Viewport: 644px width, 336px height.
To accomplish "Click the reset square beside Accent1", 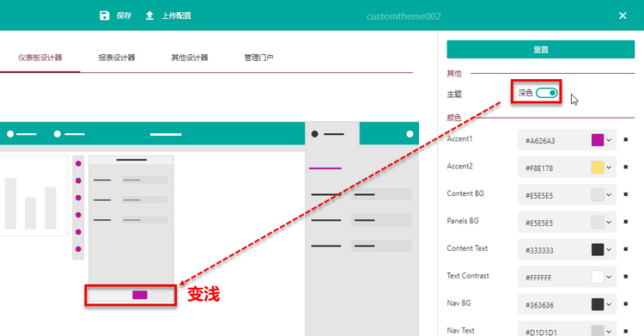I will click(625, 140).
